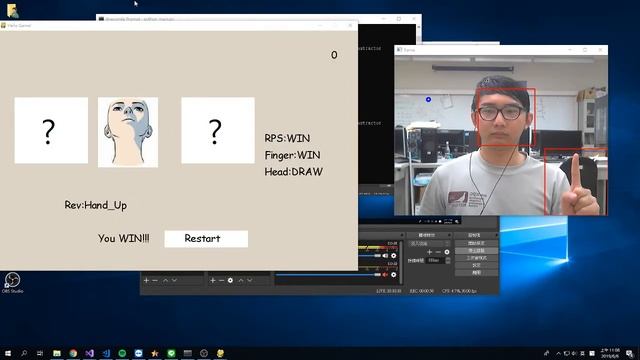Click the transition duration value field
Viewport: 640px width, 360px height.
[436, 260]
